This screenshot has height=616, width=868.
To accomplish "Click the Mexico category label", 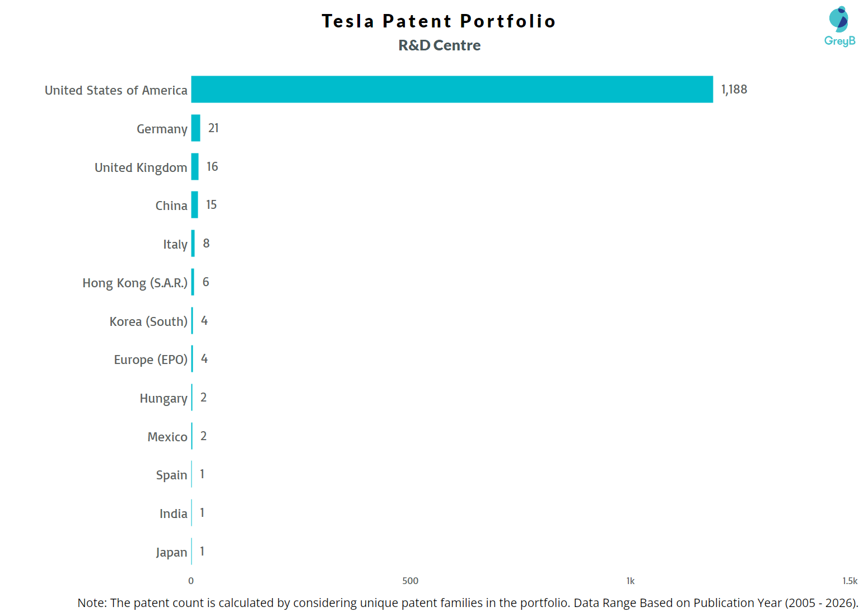I will click(167, 437).
